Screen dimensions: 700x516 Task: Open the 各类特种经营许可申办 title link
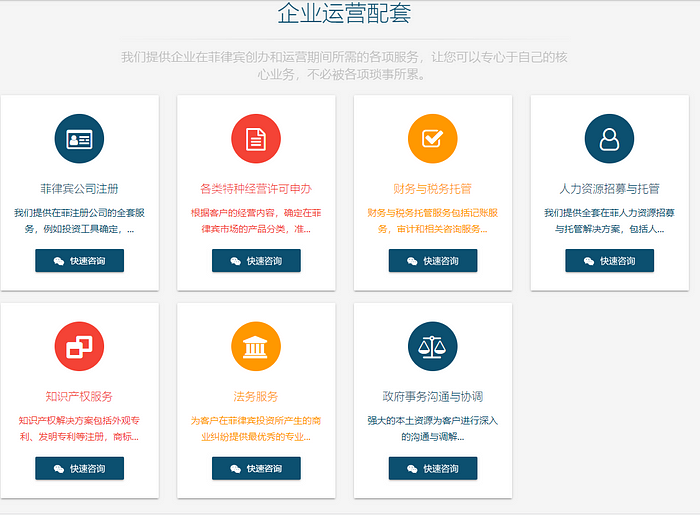pos(256,188)
